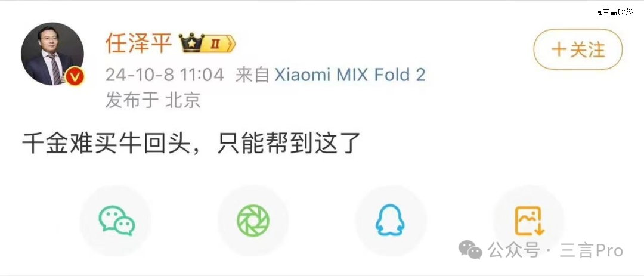Follow 任泽平 with the +关注 button

point(578,49)
